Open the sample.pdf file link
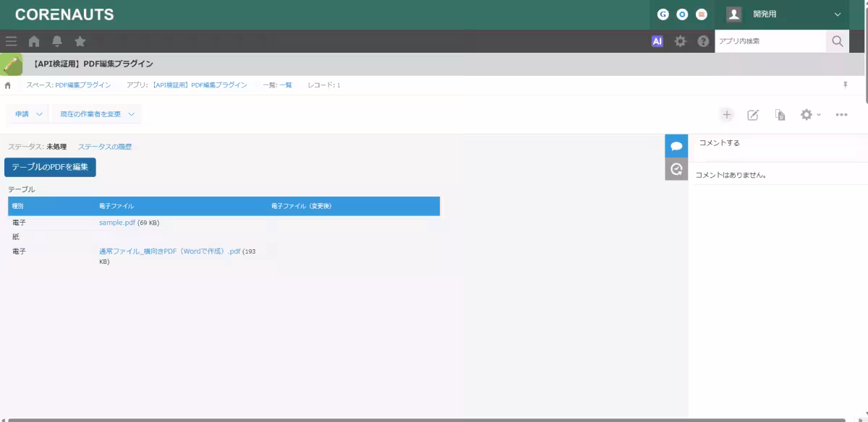This screenshot has height=422, width=868. (x=117, y=223)
